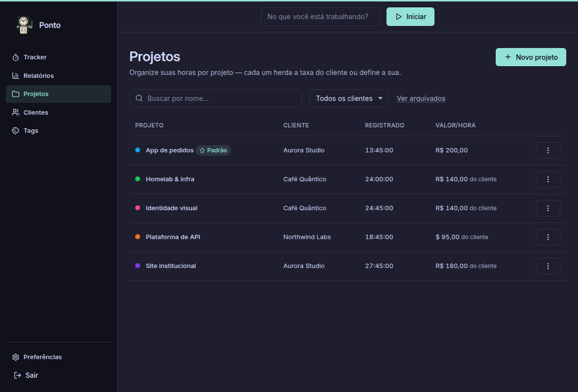Open the Tags page
Viewport: 578px width, 392px height.
click(x=58, y=130)
